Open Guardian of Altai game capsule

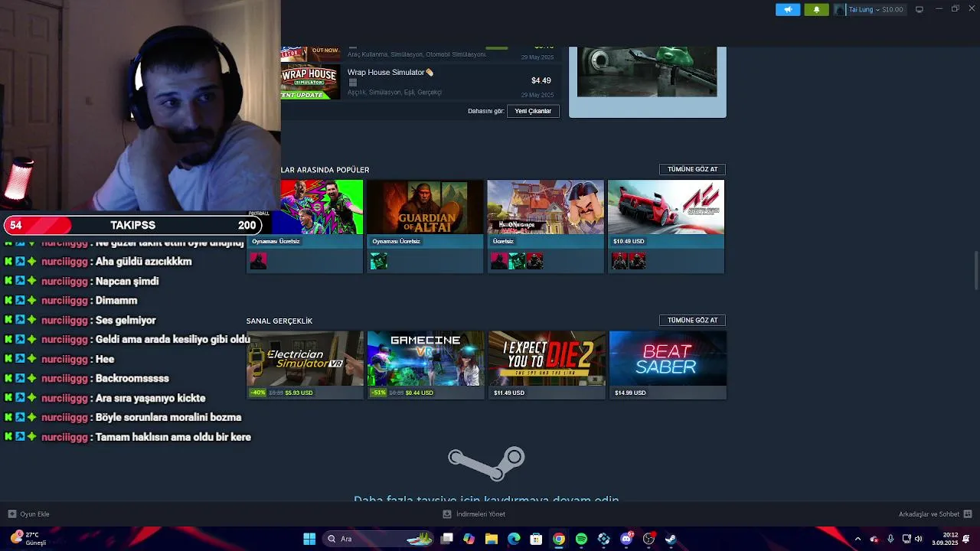click(x=425, y=207)
